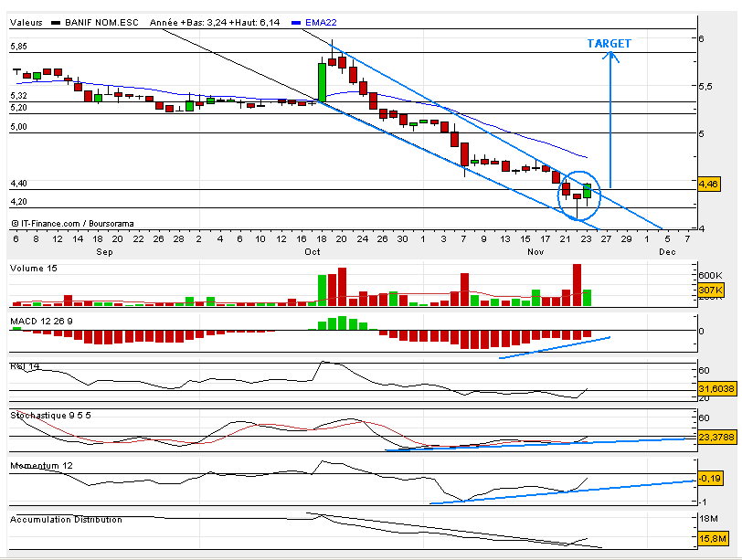Click the yellow 23,3788 stochastic value tag

pyautogui.click(x=717, y=437)
